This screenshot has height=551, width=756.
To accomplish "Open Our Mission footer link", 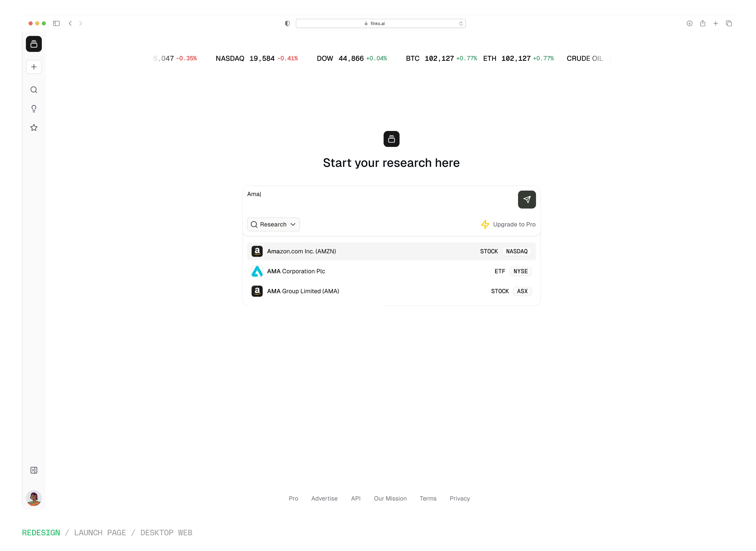I will pos(390,498).
